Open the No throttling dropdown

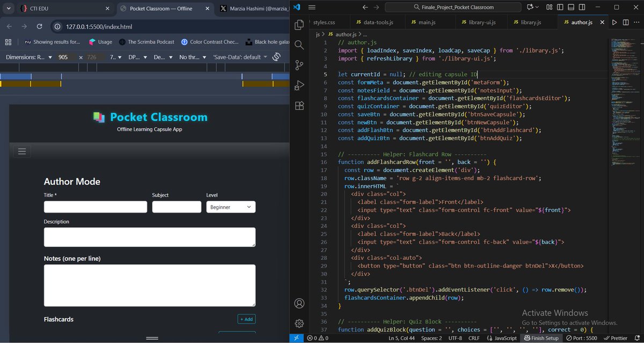192,57
